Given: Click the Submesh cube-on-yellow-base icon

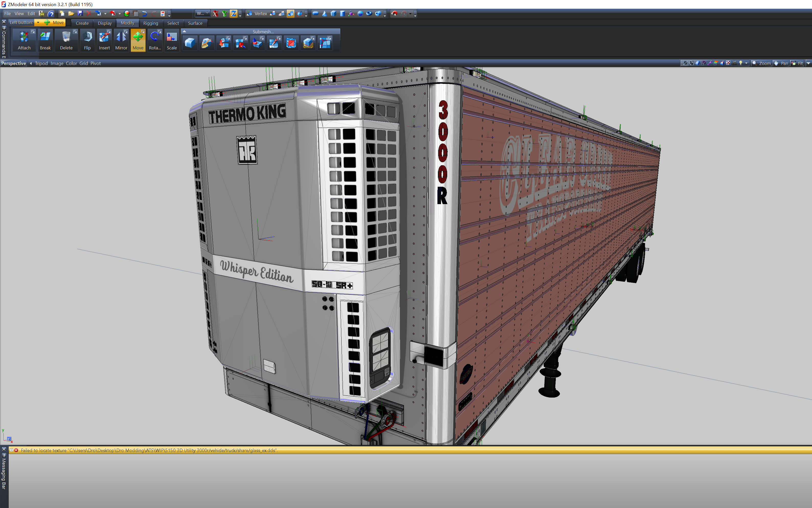Looking at the screenshot, I should (x=308, y=43).
